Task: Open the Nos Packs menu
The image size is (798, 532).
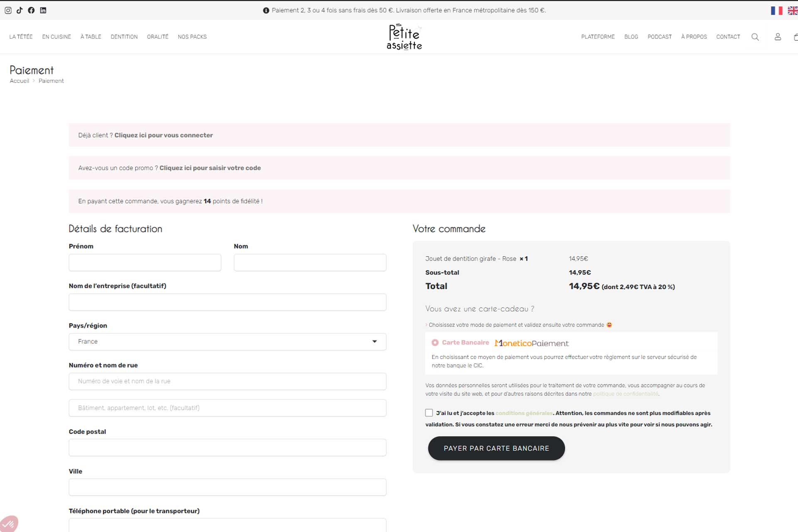Action: pos(192,37)
